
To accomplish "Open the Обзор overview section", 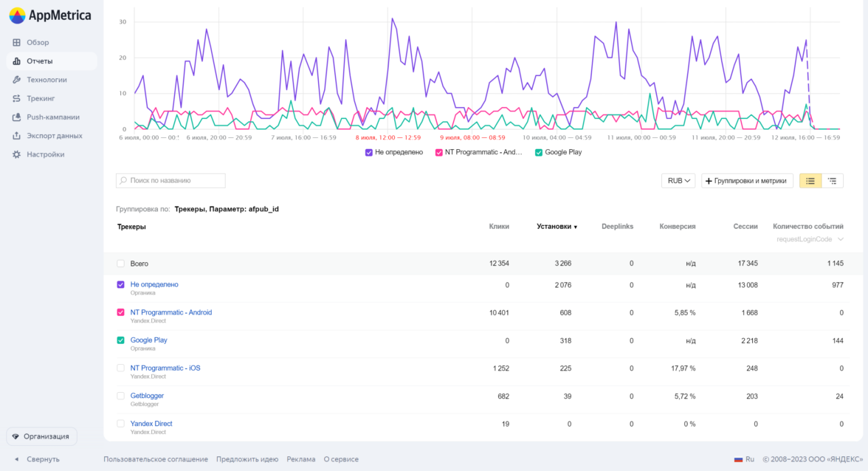I will click(x=38, y=43).
